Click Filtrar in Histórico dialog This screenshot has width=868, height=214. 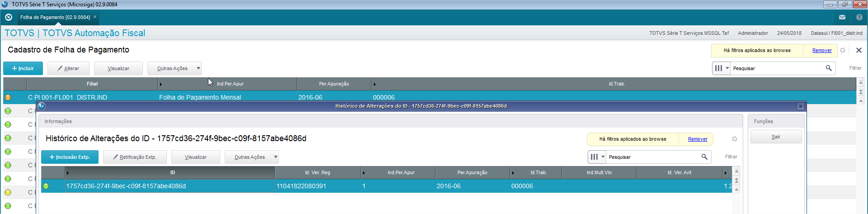click(731, 157)
